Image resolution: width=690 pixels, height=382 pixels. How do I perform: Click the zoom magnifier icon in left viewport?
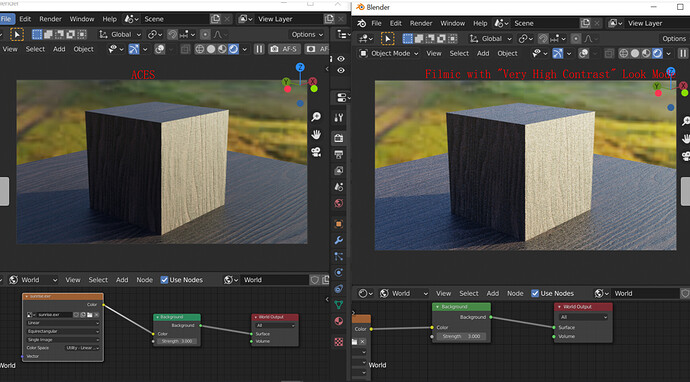pyautogui.click(x=316, y=117)
